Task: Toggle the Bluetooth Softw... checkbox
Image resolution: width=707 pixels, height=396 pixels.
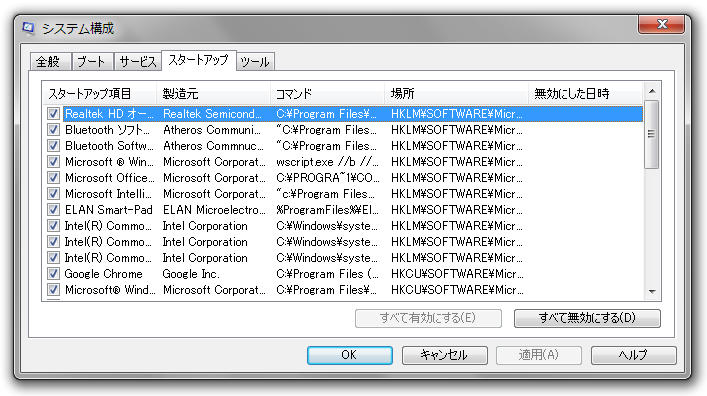Action: [x=53, y=146]
